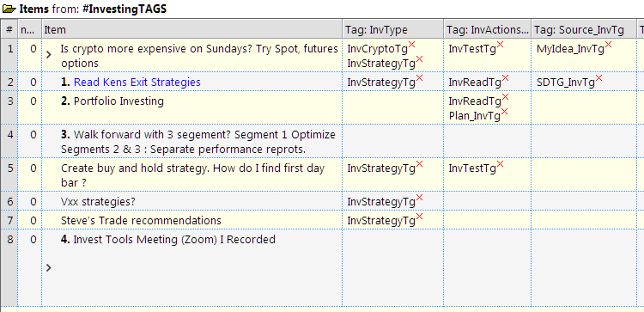The height and width of the screenshot is (312, 644).
Task: Click the n... column header
Action: pos(29,29)
